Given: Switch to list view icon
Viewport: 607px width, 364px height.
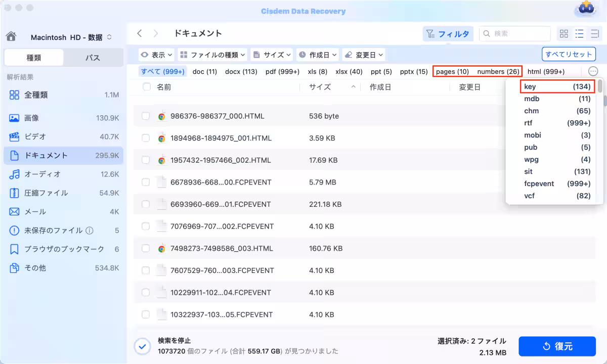Looking at the screenshot, I should tap(579, 34).
